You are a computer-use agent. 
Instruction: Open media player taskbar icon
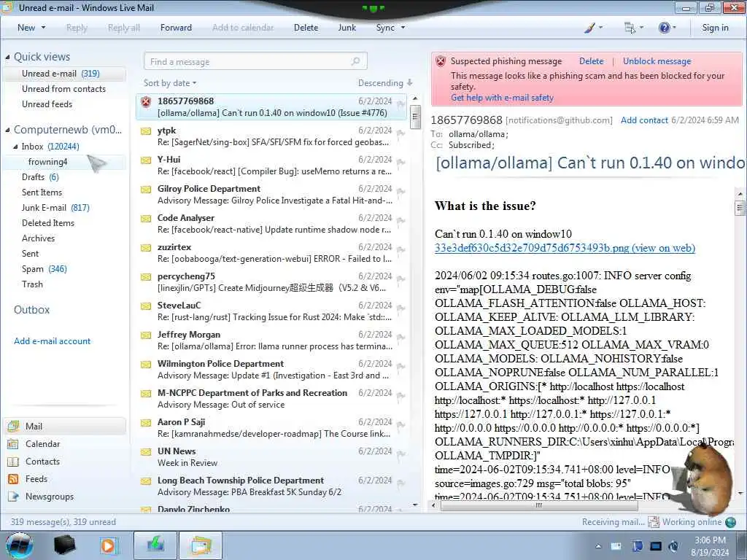108,545
